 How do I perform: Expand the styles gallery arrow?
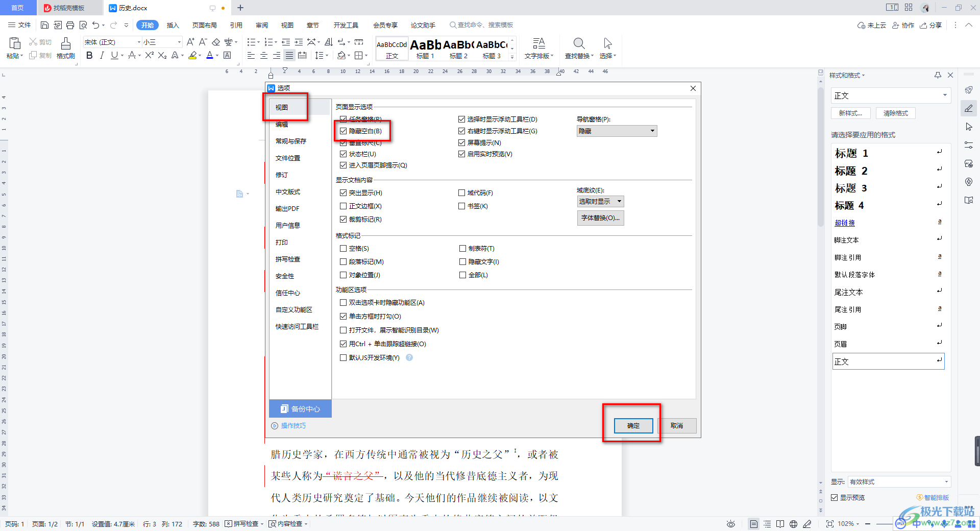pos(512,57)
